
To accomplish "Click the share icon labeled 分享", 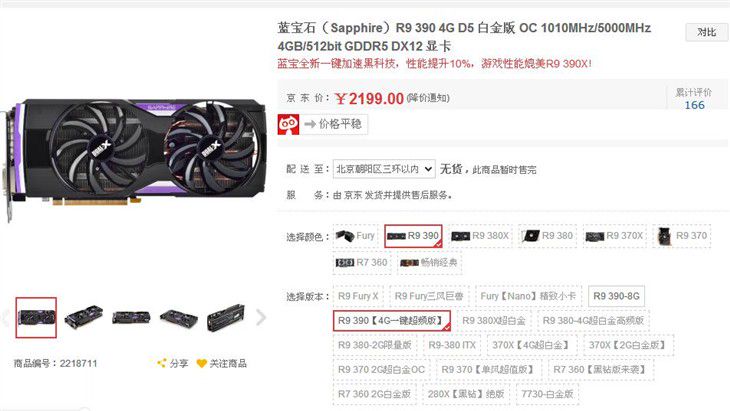I will pyautogui.click(x=162, y=363).
